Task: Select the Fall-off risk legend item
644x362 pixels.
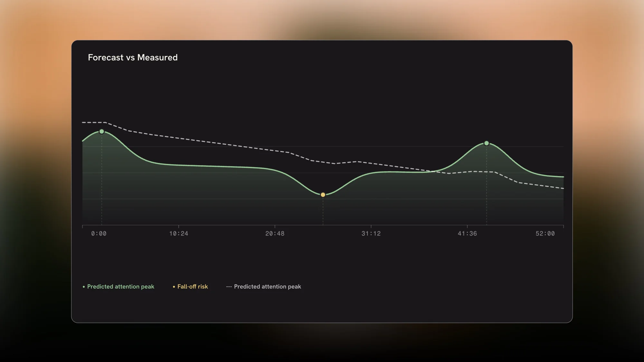Action: (x=190, y=286)
